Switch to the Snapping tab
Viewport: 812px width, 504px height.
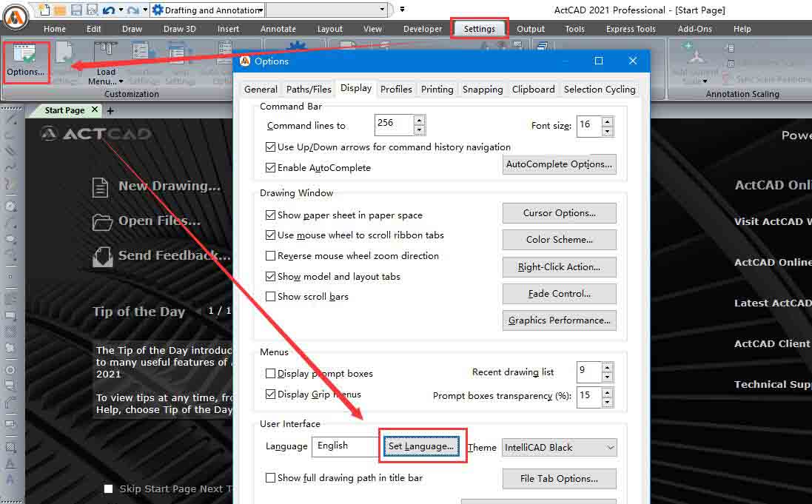[x=482, y=89]
